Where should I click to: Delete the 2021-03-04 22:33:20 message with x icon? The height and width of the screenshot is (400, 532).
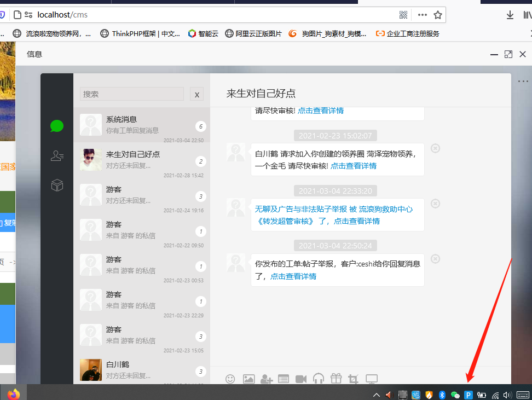click(x=435, y=204)
